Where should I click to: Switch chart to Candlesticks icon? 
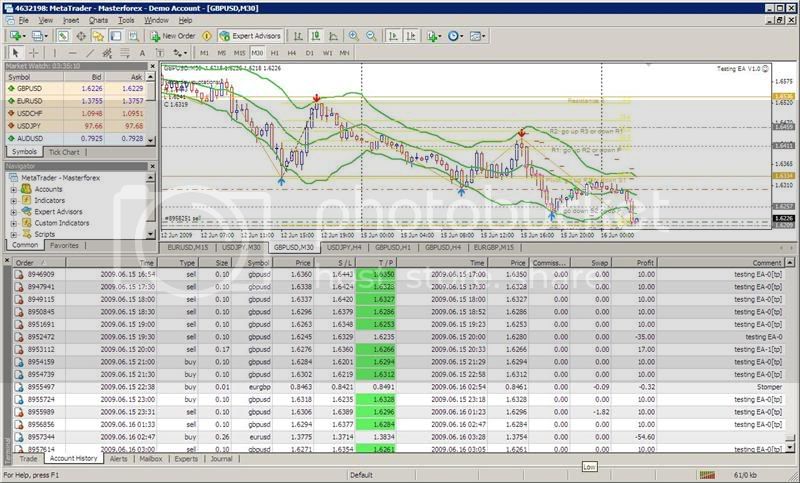pyautogui.click(x=316, y=36)
